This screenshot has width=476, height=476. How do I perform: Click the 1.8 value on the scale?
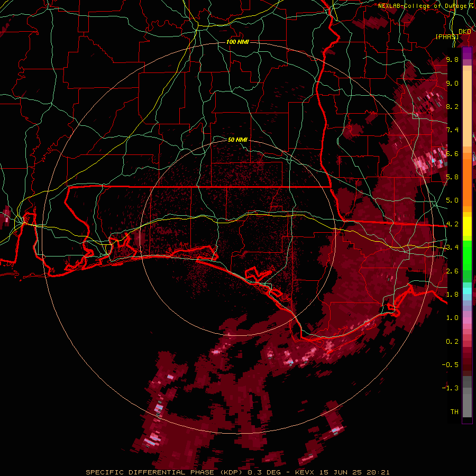452,295
